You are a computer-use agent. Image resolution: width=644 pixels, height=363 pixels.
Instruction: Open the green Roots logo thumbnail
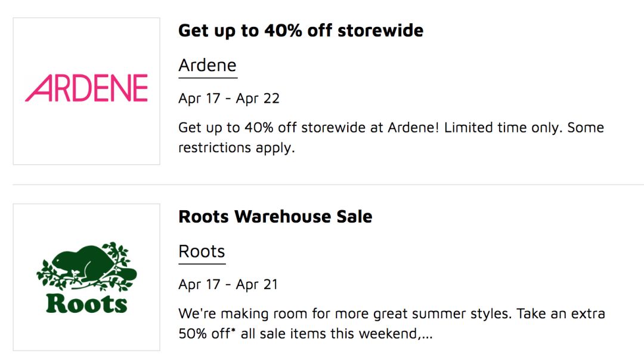tap(86, 277)
